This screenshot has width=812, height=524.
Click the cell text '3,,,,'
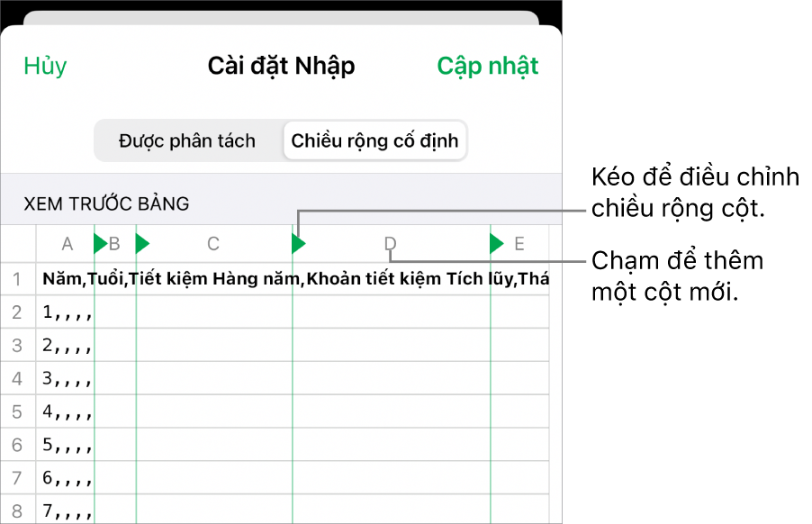68,378
